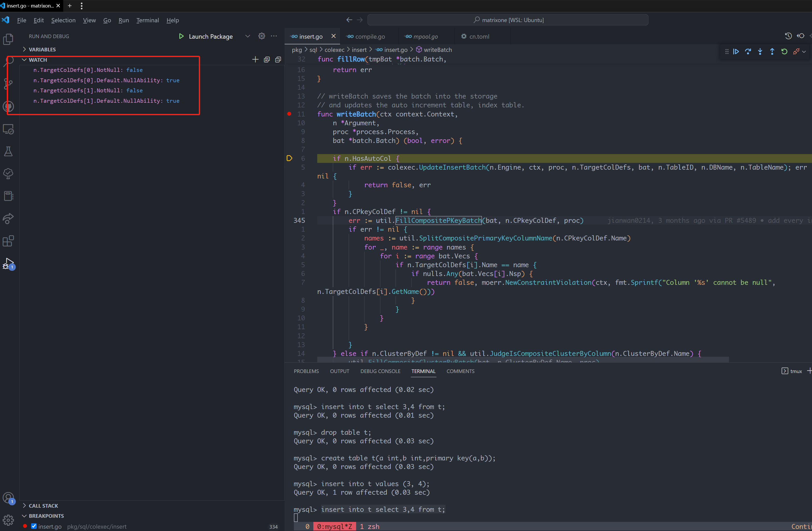Select watch n.TargetColDefs[0].NotNull: false
The height and width of the screenshot is (531, 812).
pyautogui.click(x=88, y=70)
